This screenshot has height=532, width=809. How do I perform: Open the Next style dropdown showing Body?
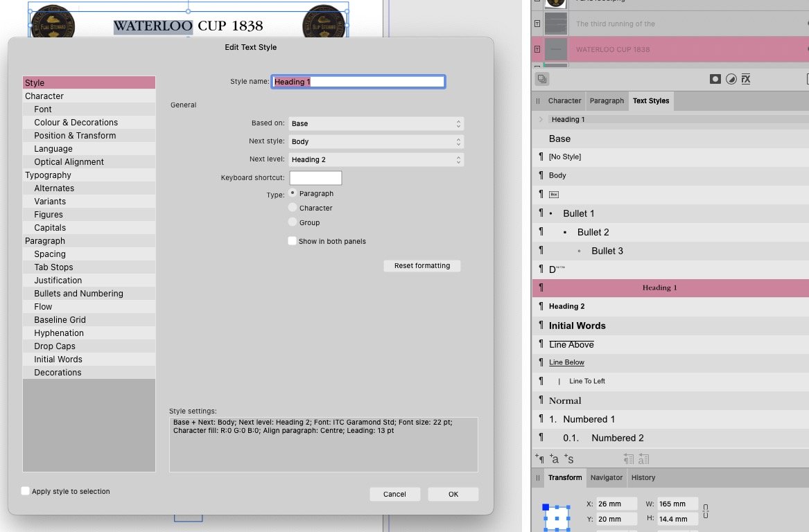coord(376,141)
